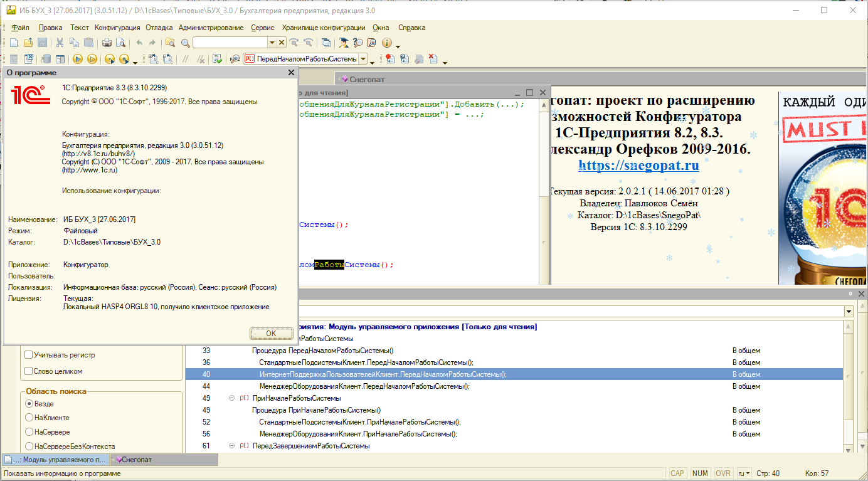
Task: Click the Paste clipboard icon
Action: click(88, 43)
